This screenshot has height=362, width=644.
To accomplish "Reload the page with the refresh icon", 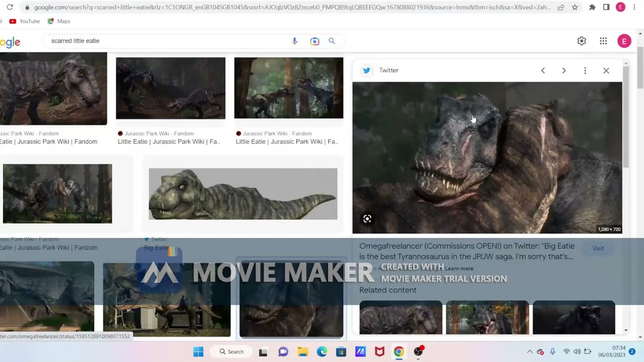I will pos(10,8).
